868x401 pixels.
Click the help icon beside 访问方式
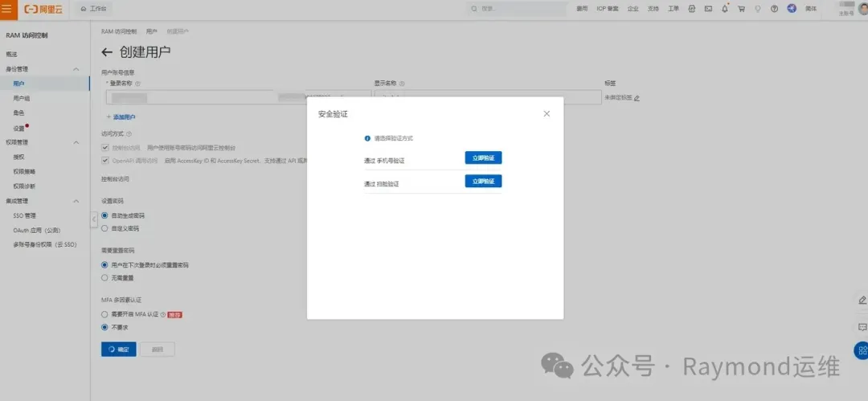point(129,134)
